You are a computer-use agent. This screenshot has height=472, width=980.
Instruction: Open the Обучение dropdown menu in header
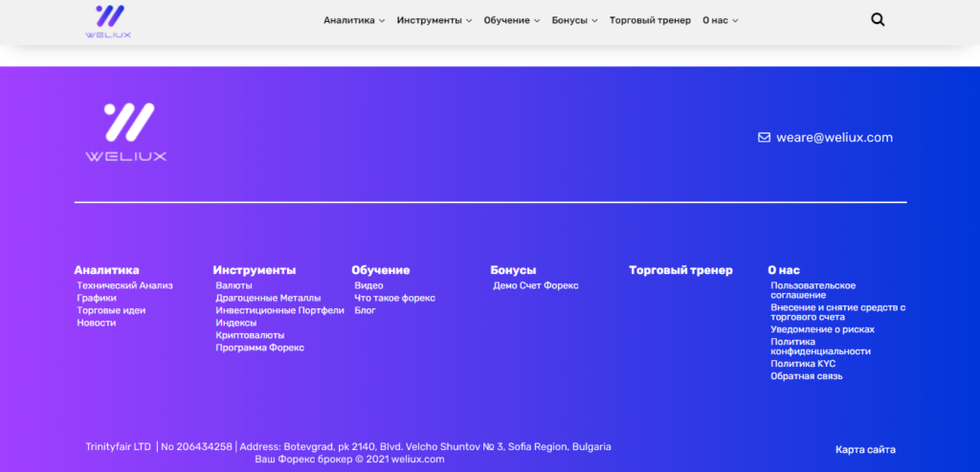coord(511,20)
